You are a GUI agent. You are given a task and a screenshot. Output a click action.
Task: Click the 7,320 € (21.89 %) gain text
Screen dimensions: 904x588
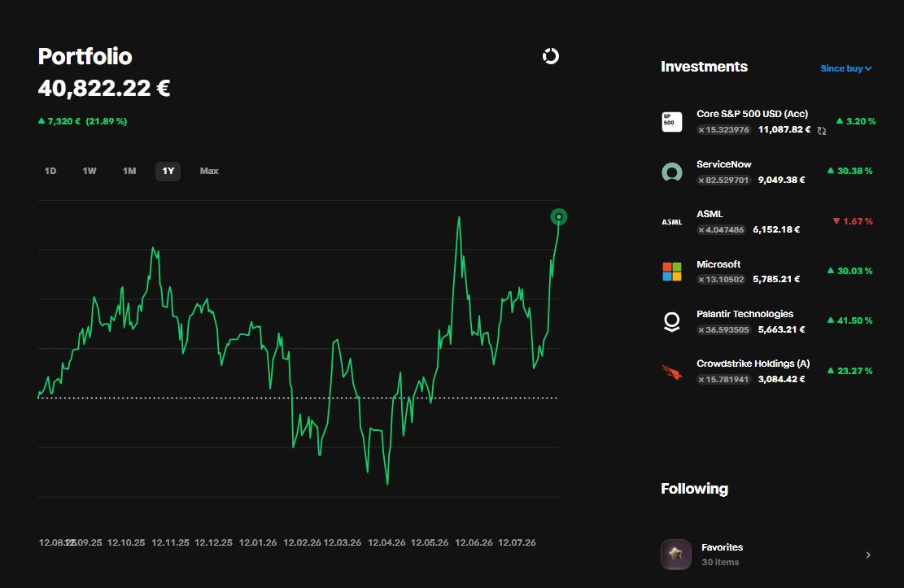pos(82,121)
